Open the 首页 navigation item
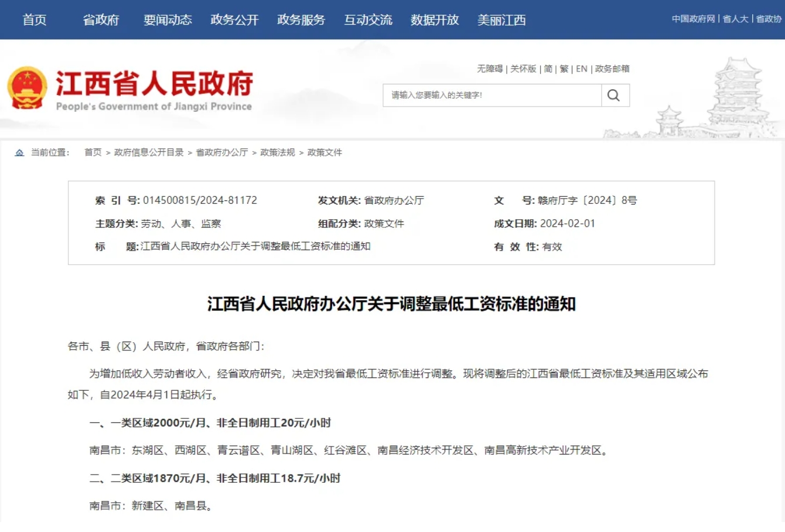Viewport: 785px width, 532px height. click(35, 20)
